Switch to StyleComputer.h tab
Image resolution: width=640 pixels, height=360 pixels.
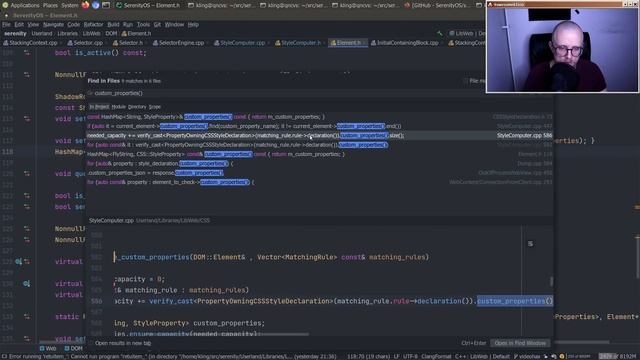click(x=299, y=42)
